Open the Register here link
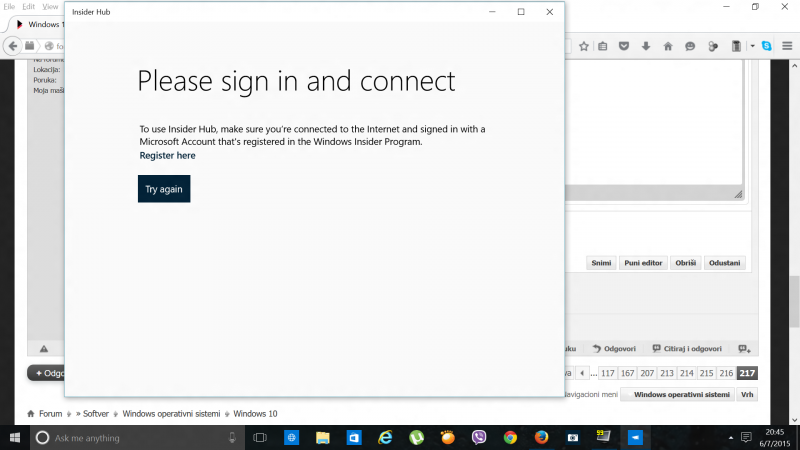Image resolution: width=800 pixels, height=450 pixels. pyautogui.click(x=167, y=156)
